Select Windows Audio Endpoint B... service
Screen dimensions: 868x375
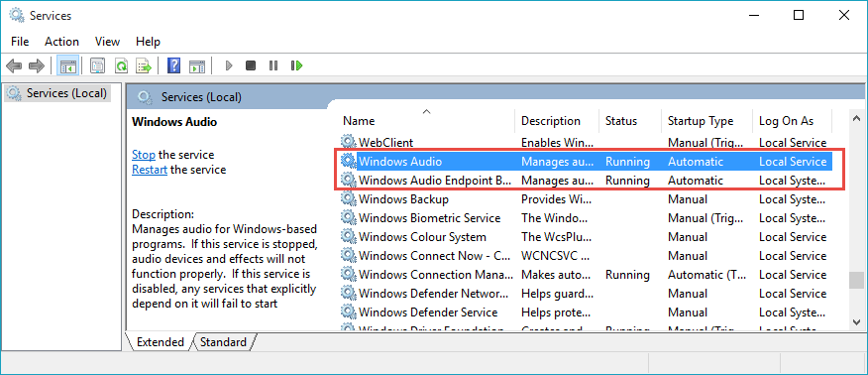point(435,180)
